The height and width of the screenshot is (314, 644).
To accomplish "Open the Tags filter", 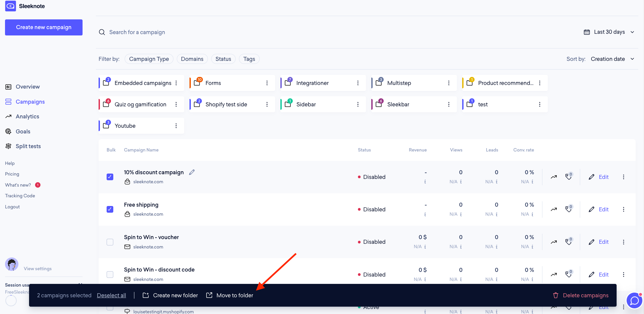I will [x=249, y=59].
